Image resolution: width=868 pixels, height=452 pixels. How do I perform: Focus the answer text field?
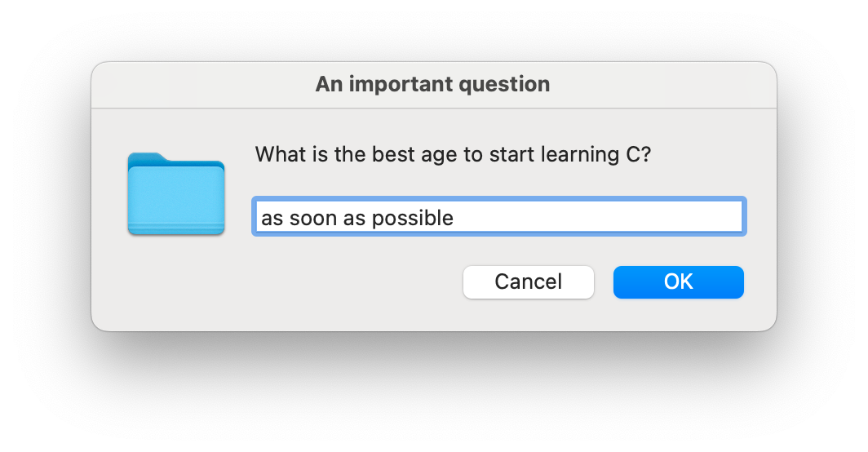coord(498,216)
